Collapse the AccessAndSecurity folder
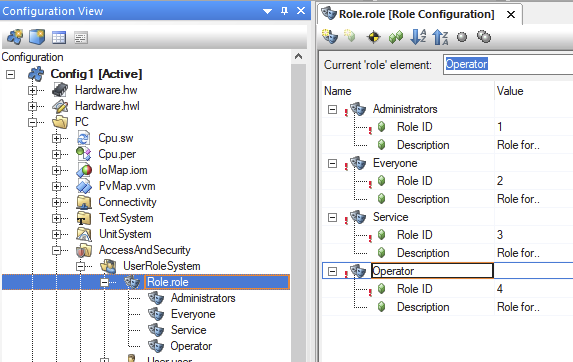 56,250
